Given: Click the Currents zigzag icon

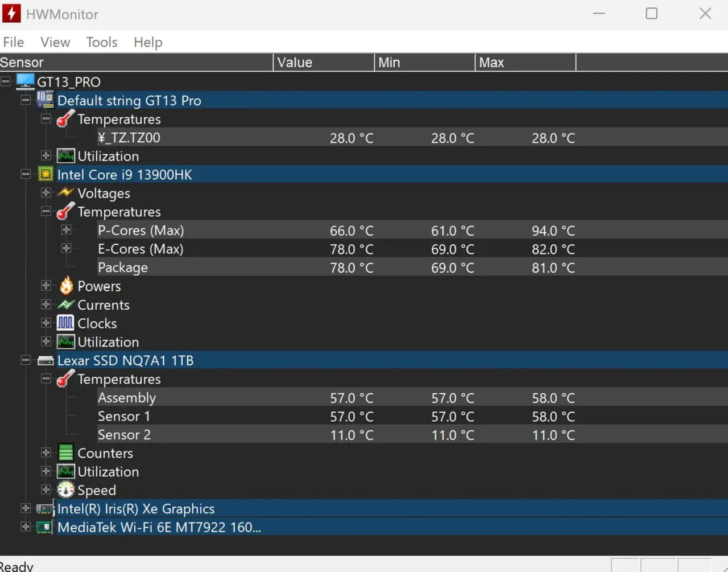Looking at the screenshot, I should coord(66,304).
